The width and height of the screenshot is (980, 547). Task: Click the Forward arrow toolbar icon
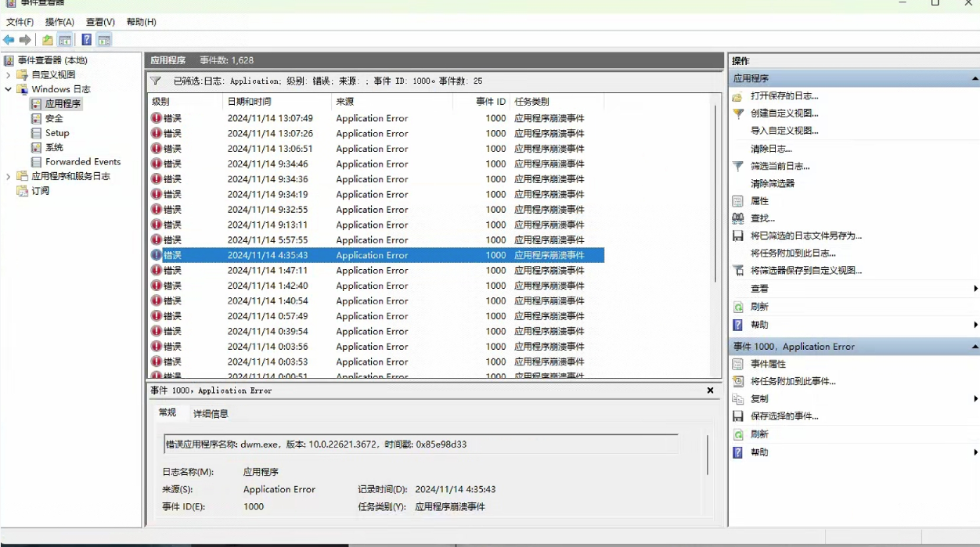click(x=25, y=40)
